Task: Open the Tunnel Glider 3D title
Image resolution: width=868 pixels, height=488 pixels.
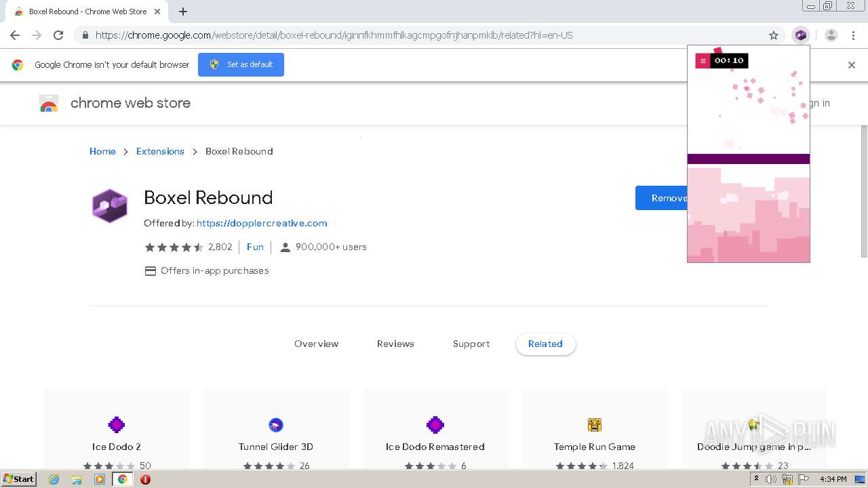Action: pos(276,447)
